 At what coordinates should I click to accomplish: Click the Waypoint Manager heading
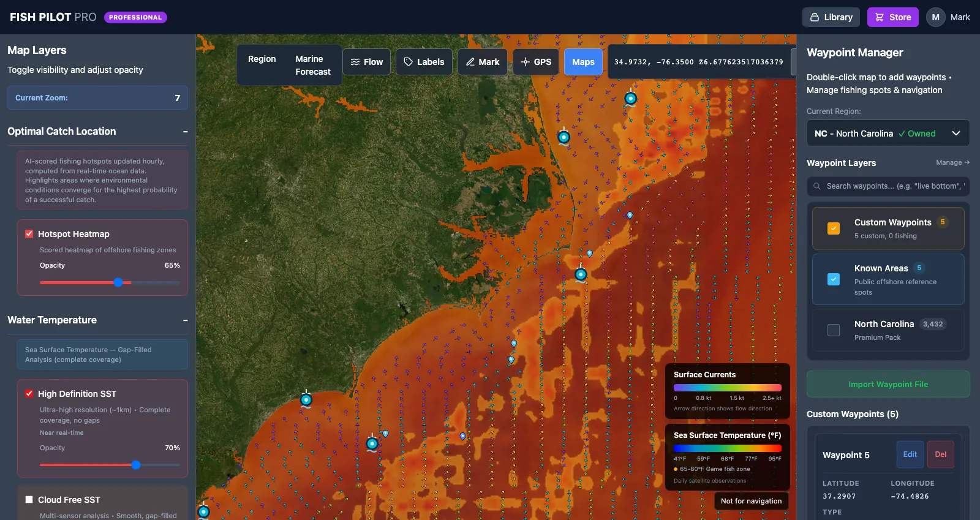click(x=855, y=53)
